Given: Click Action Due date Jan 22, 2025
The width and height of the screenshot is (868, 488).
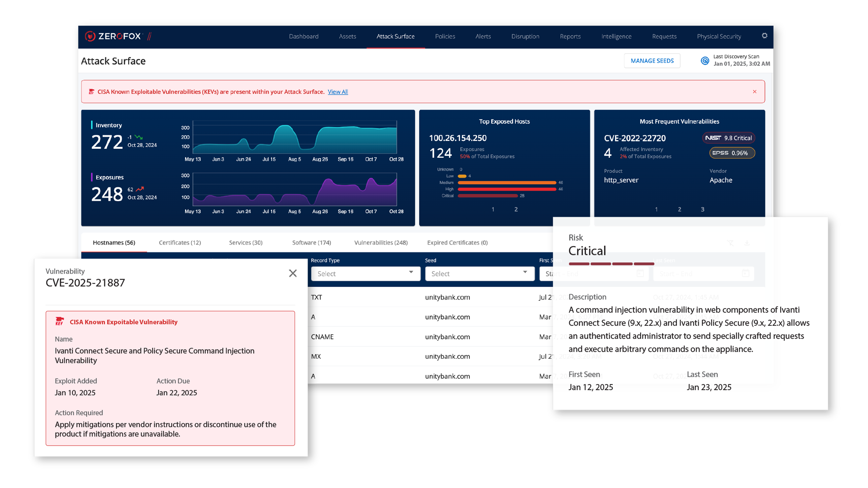Looking at the screenshot, I should 176,392.
